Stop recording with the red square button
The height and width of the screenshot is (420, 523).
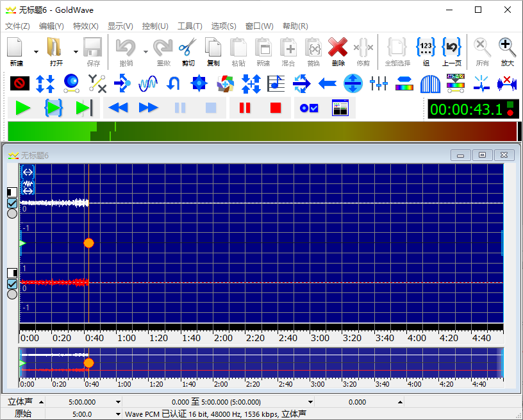(276, 108)
